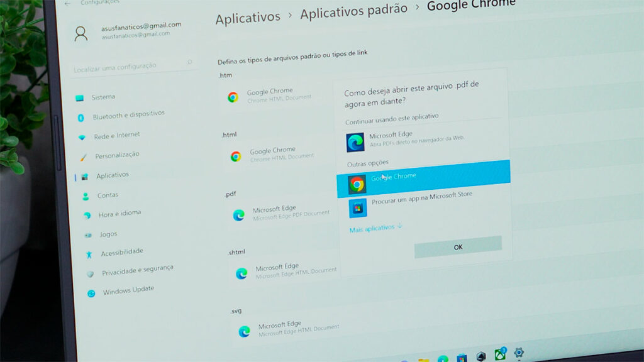The height and width of the screenshot is (362, 644).
Task: Open Xbox app in taskbar
Action: [500, 354]
